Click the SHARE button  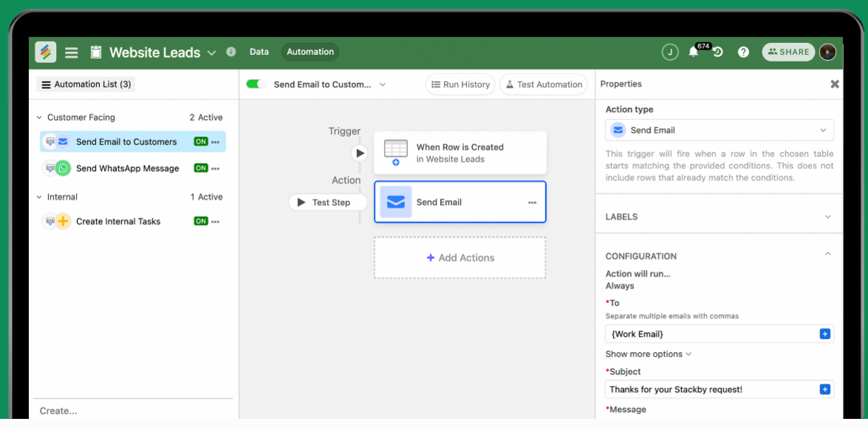[788, 52]
